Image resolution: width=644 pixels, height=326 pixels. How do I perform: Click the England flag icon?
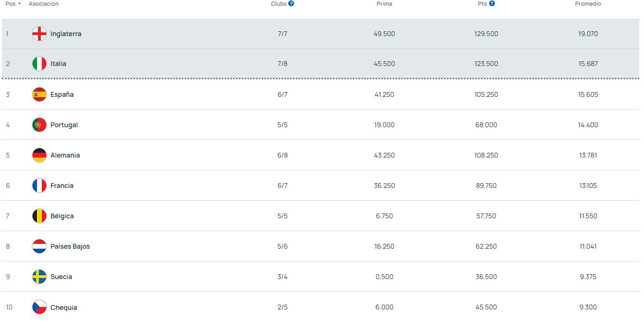coord(39,34)
